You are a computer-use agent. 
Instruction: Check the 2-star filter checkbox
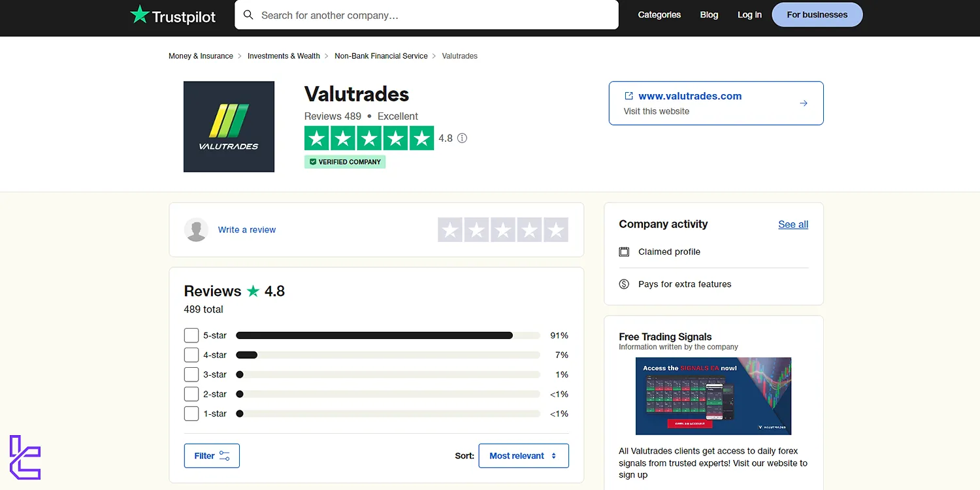[191, 394]
